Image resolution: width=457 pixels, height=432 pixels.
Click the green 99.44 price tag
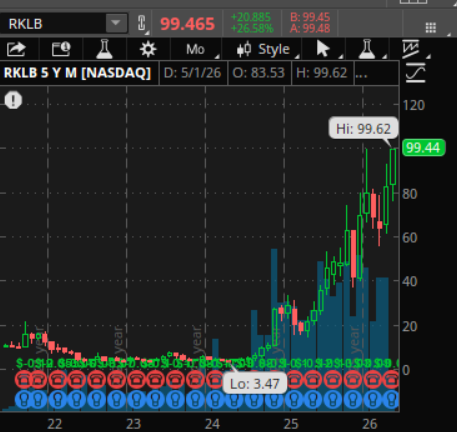[x=423, y=147]
